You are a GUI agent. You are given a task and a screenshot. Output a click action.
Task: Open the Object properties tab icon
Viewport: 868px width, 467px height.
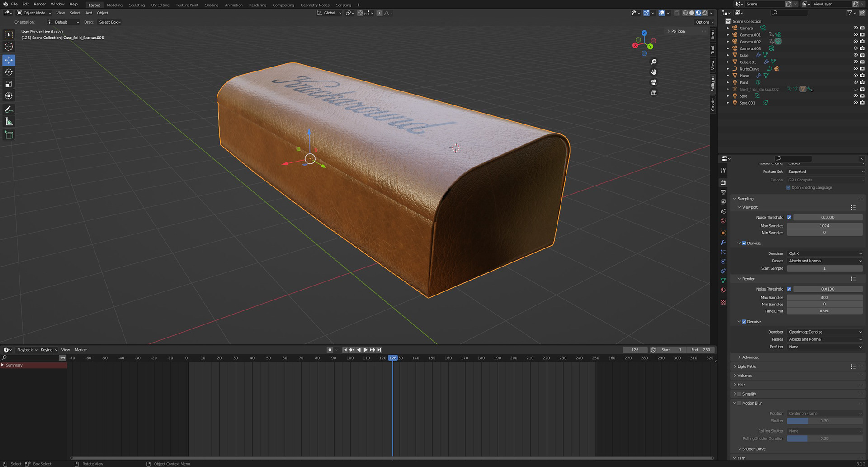tap(723, 233)
